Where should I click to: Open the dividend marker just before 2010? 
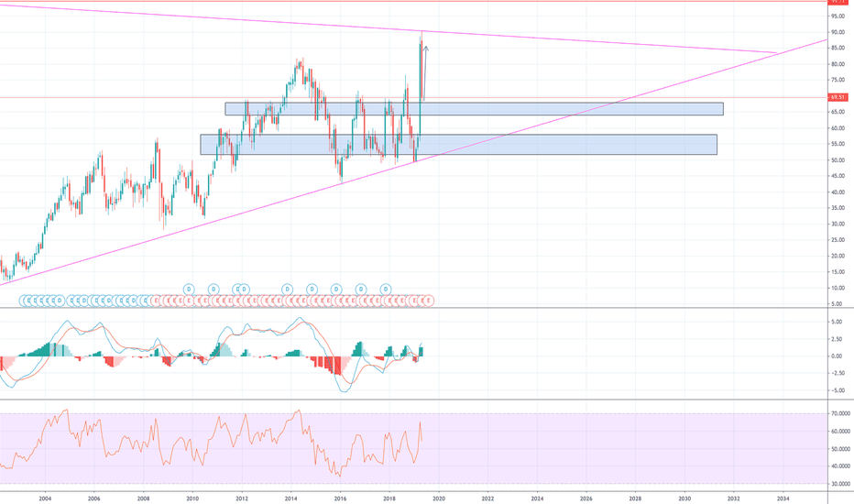click(189, 289)
